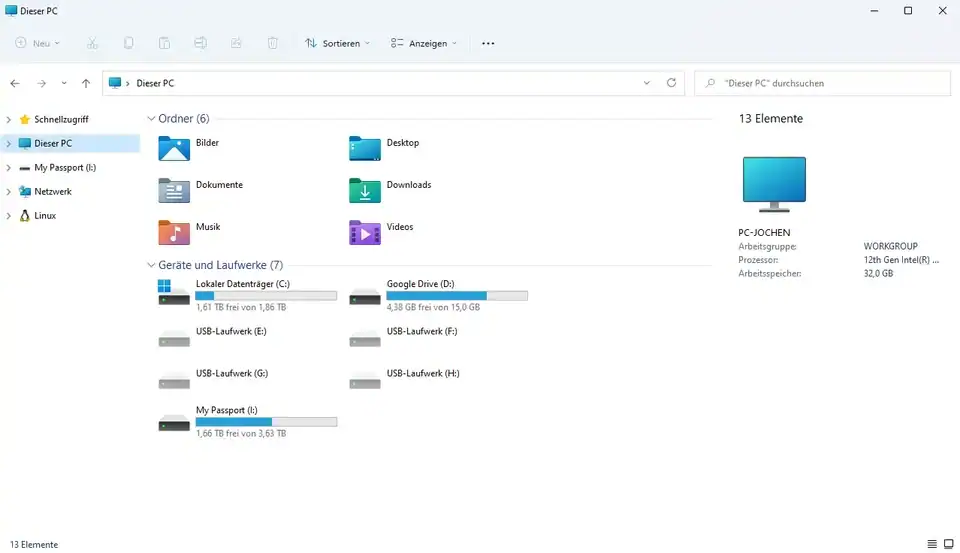Click the Delete trash icon in toolbar
This screenshot has width=960, height=553.
[x=273, y=44]
